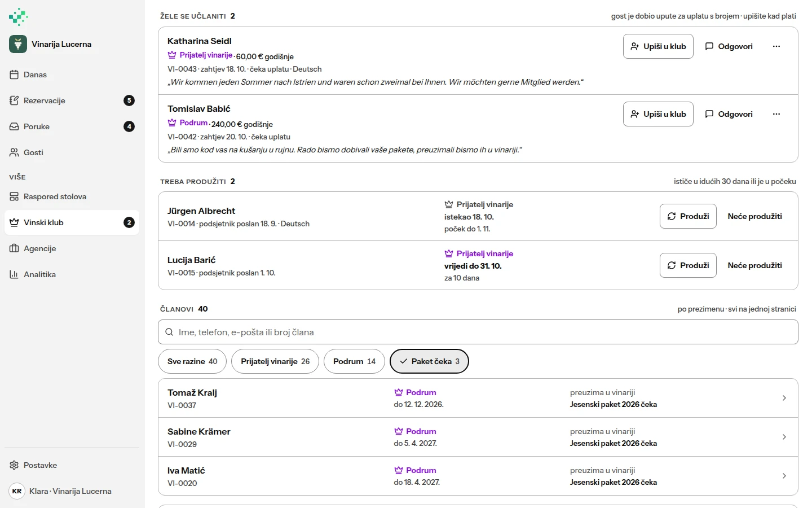Click the ČLANOVI section heading
Image resolution: width=812 pixels, height=508 pixels.
[x=176, y=309]
